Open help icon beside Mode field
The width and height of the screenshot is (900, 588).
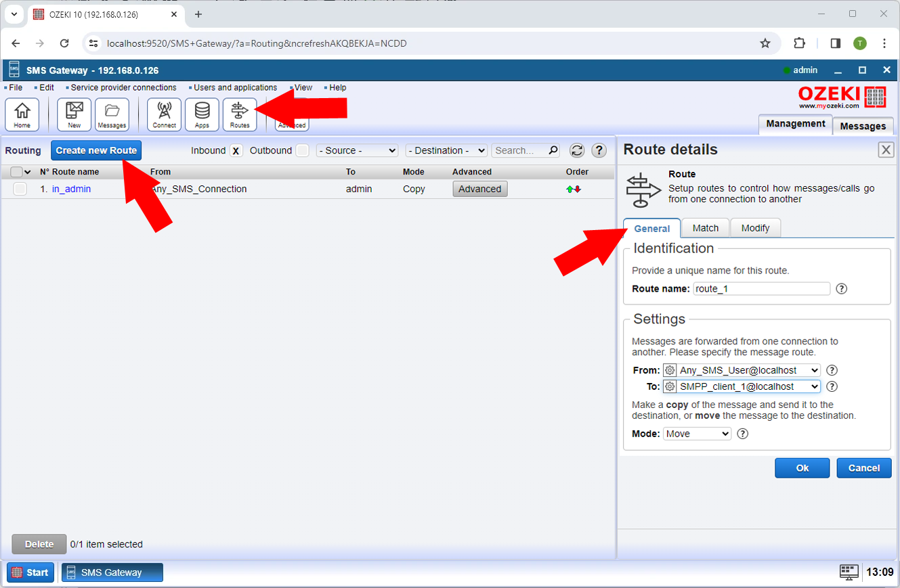(742, 434)
